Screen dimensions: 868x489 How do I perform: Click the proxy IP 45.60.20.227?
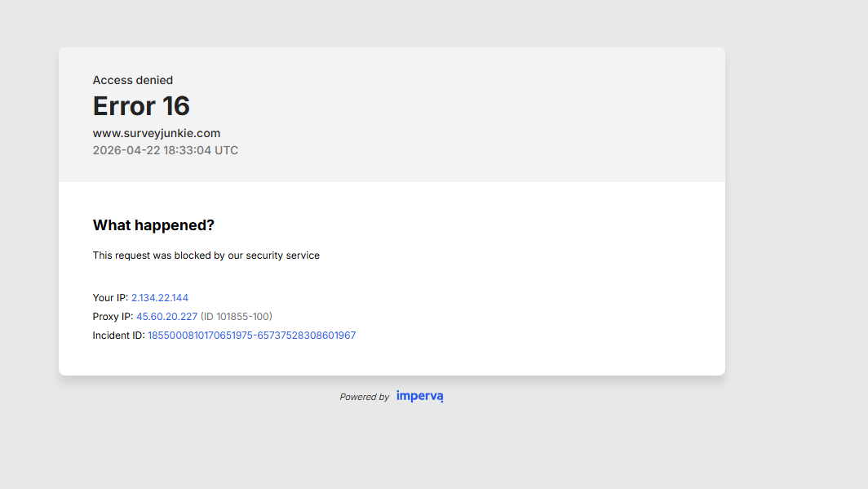tap(166, 317)
